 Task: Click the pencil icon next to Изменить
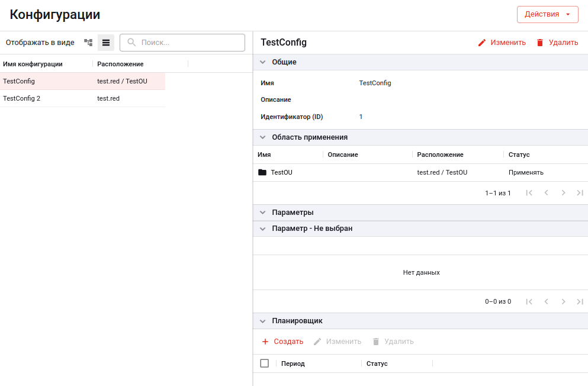coord(482,43)
